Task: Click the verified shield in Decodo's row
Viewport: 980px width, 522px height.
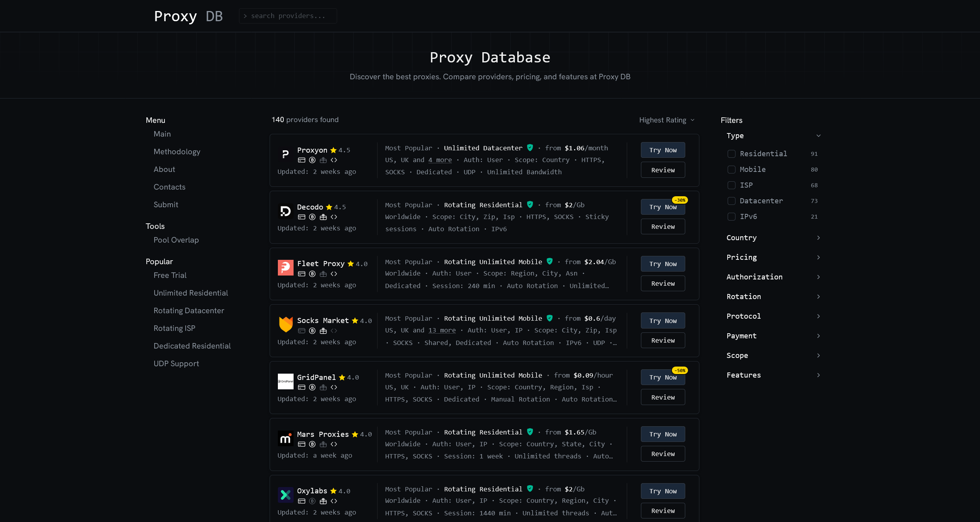Action: [x=530, y=204]
